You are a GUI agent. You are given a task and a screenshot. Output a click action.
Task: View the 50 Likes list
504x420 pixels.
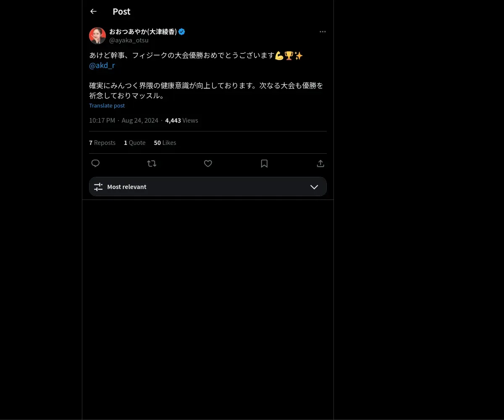click(165, 143)
